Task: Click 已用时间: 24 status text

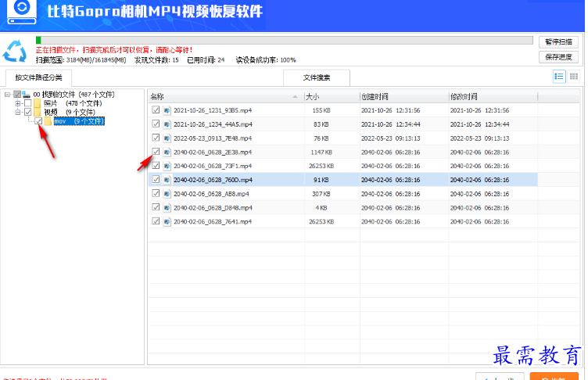Action: pyautogui.click(x=206, y=60)
